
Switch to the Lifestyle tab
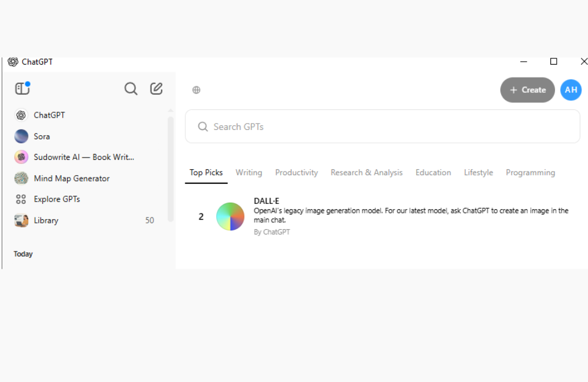[479, 172]
